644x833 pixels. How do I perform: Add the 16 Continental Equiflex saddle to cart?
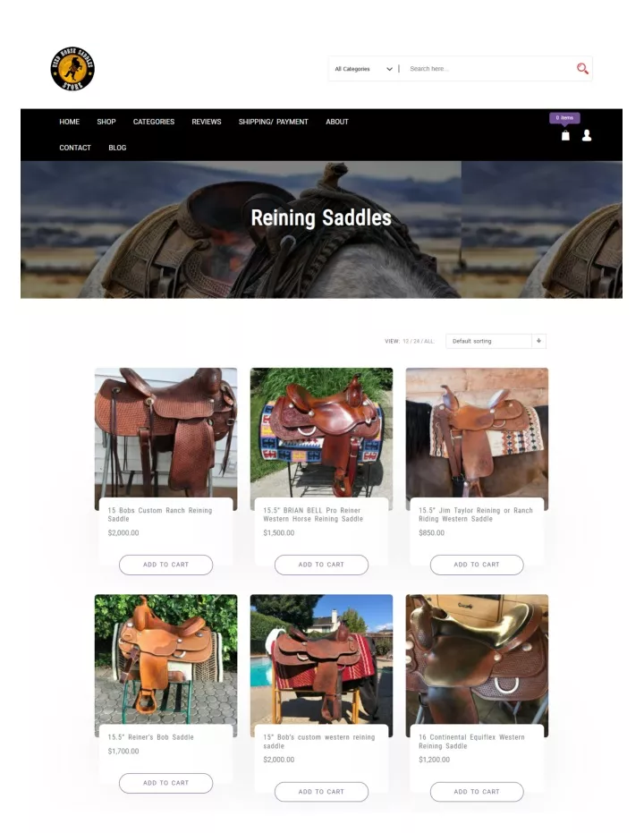click(x=477, y=792)
